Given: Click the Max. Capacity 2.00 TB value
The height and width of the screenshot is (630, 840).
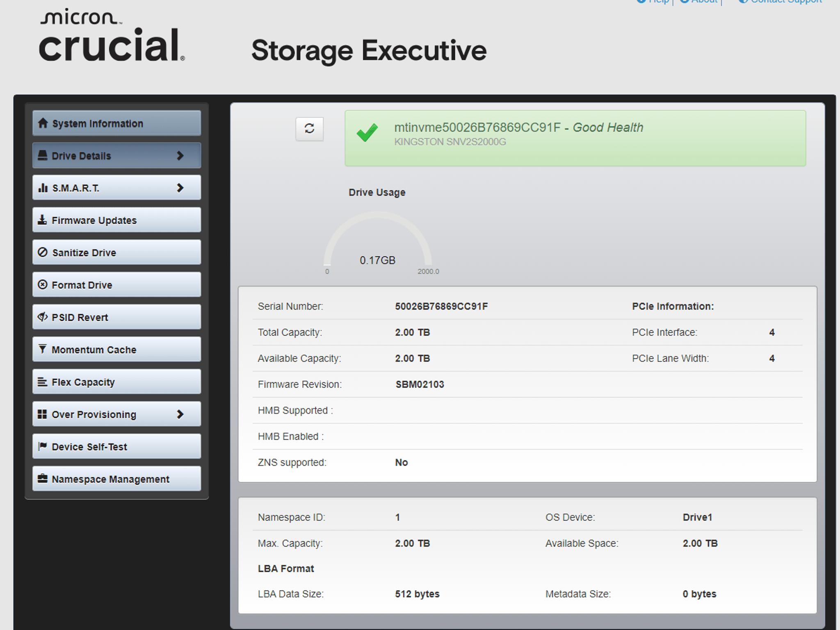Looking at the screenshot, I should coord(412,543).
